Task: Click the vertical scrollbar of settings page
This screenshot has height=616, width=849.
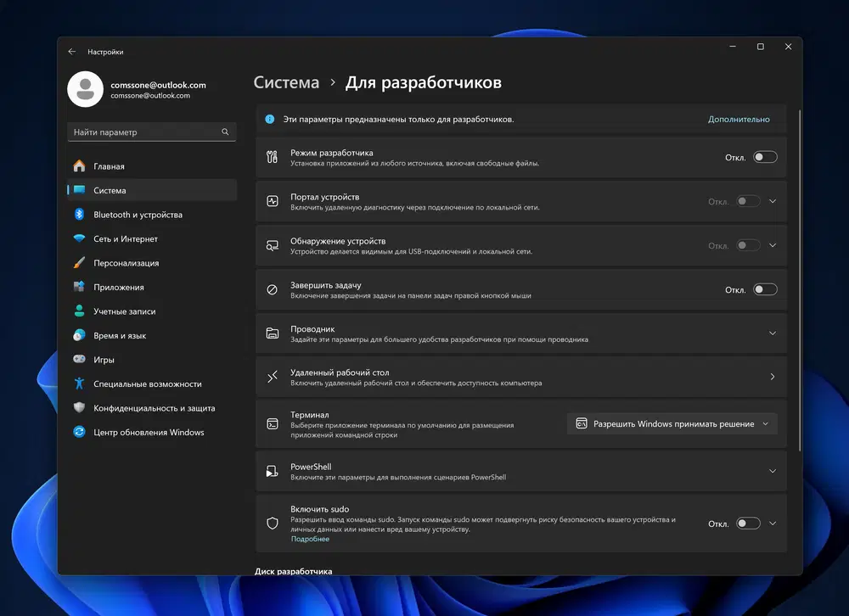Action: pyautogui.click(x=799, y=280)
